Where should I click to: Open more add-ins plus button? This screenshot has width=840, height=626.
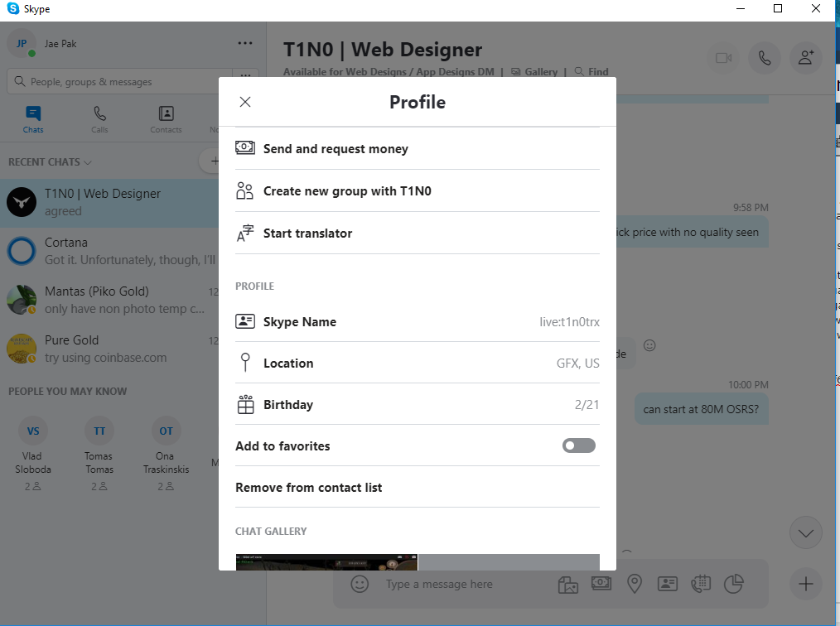[806, 585]
